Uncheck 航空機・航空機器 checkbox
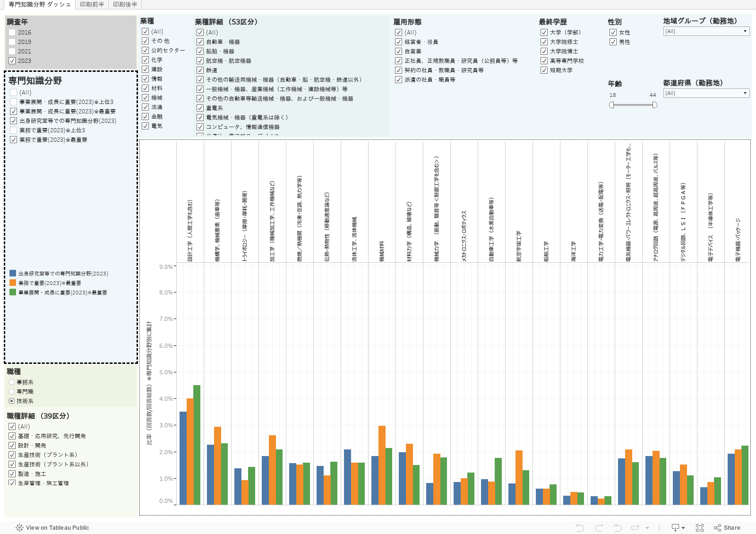756x534 pixels. point(200,61)
